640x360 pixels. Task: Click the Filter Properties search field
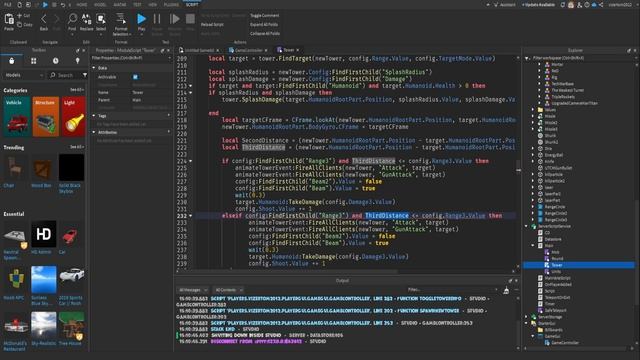131,58
